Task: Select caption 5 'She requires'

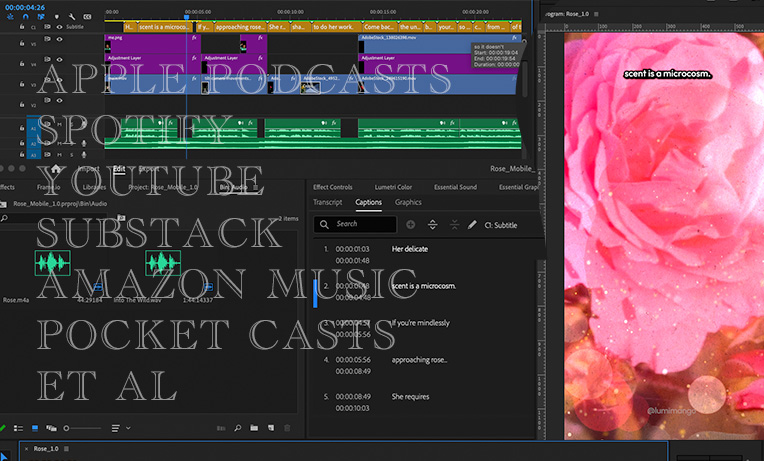Action: point(410,397)
